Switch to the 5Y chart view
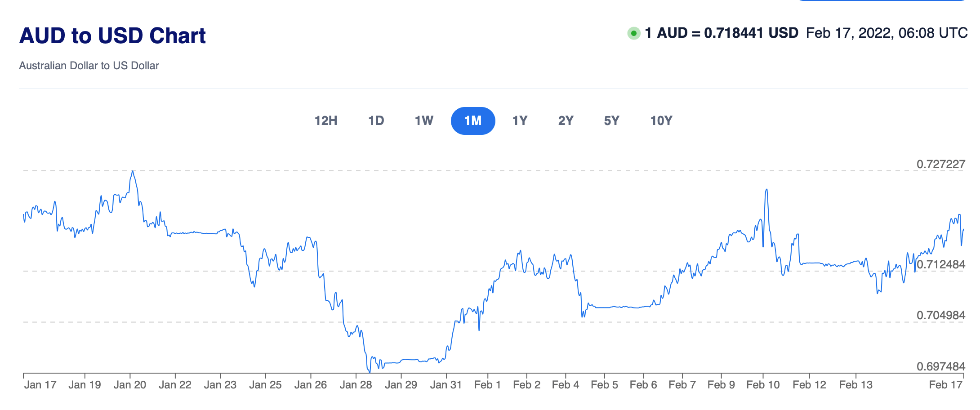The image size is (980, 410). [611, 121]
